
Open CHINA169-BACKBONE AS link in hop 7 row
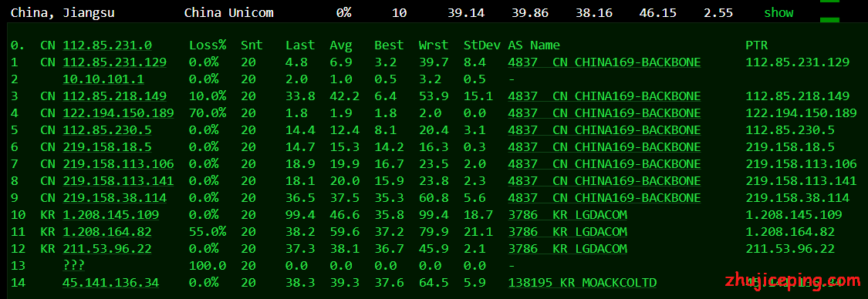pos(604,164)
